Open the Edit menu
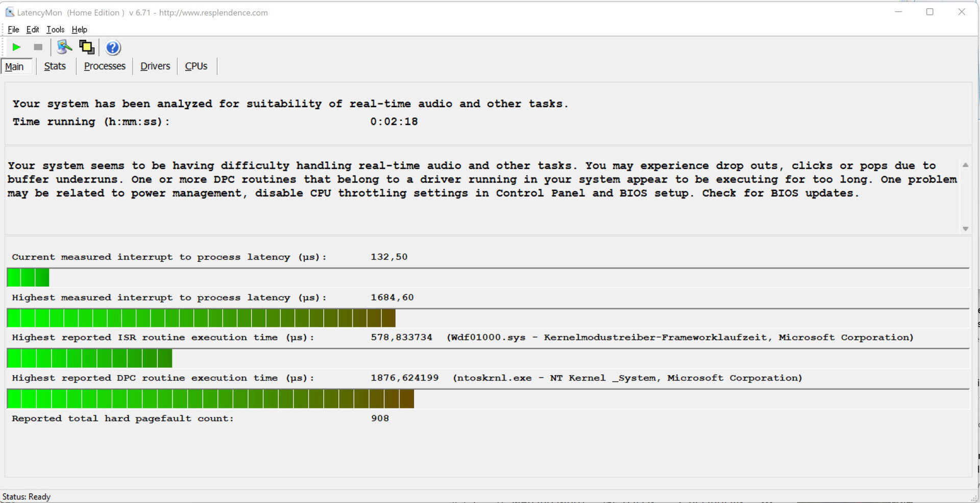The height and width of the screenshot is (503, 980). tap(33, 30)
